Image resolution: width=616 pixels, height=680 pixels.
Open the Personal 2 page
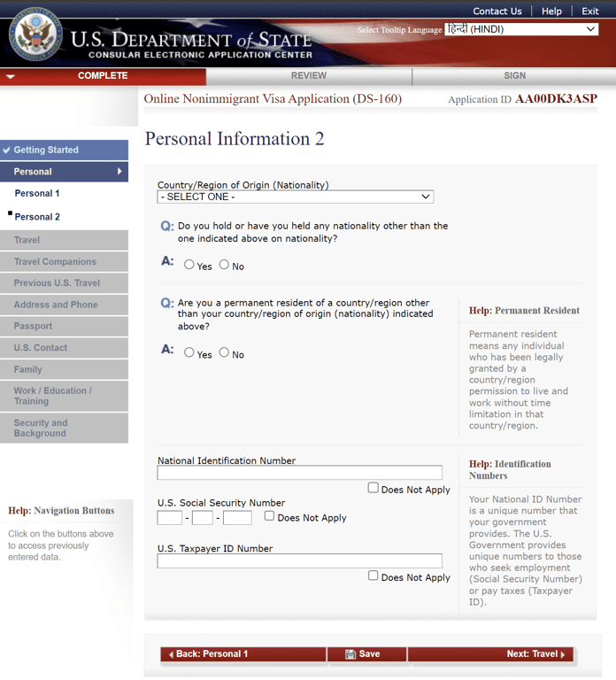click(37, 217)
